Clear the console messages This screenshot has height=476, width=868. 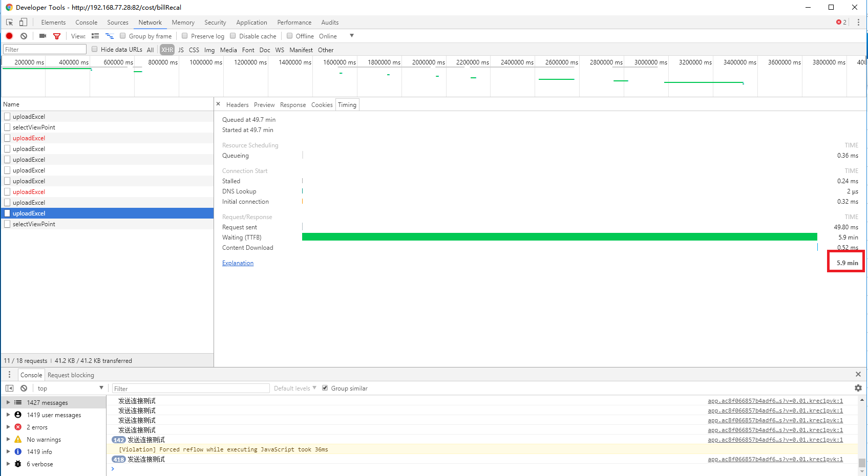(x=24, y=388)
